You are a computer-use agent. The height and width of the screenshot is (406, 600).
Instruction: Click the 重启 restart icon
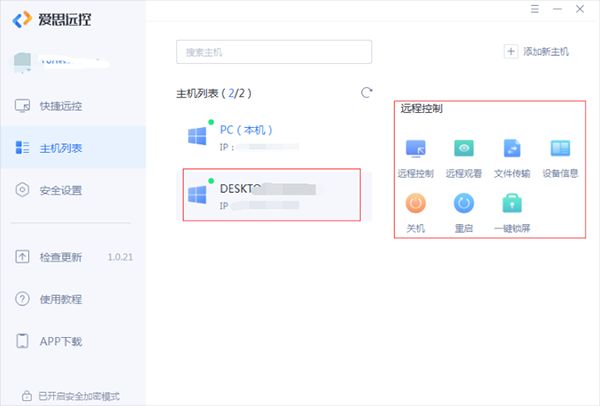(463, 205)
